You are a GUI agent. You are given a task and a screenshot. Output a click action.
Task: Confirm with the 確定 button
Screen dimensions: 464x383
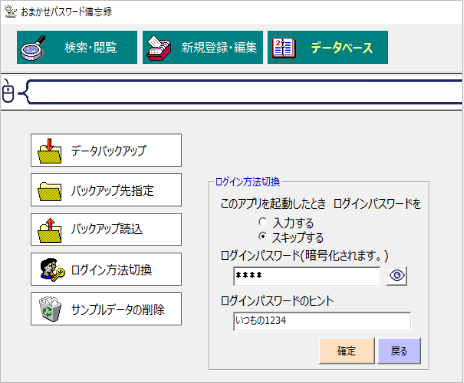coord(347,351)
